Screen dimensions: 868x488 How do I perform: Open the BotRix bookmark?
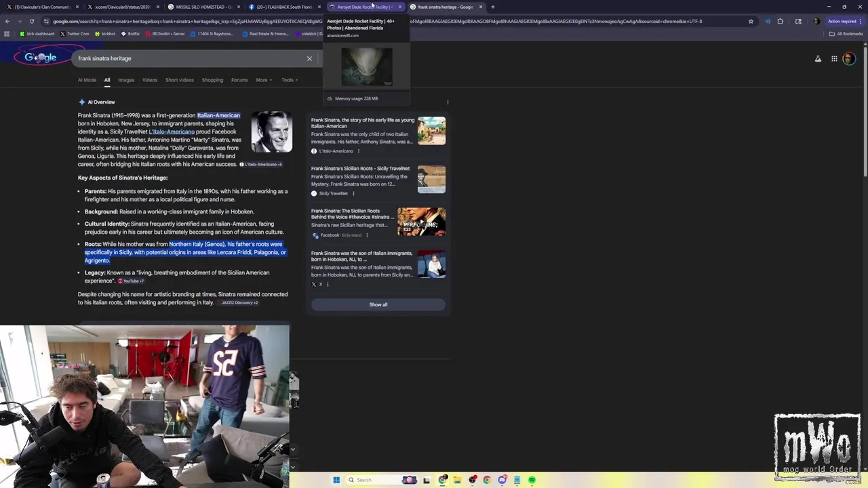tap(131, 33)
